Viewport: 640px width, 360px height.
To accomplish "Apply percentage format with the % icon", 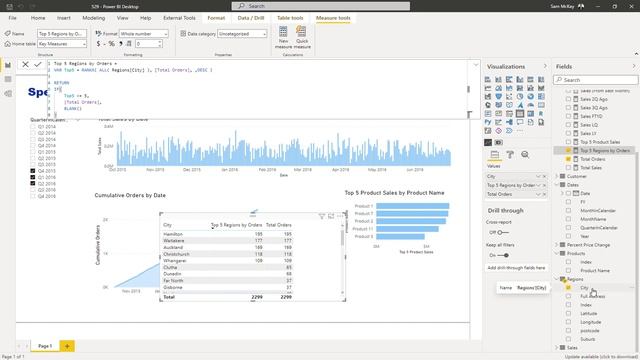I will point(111,44).
